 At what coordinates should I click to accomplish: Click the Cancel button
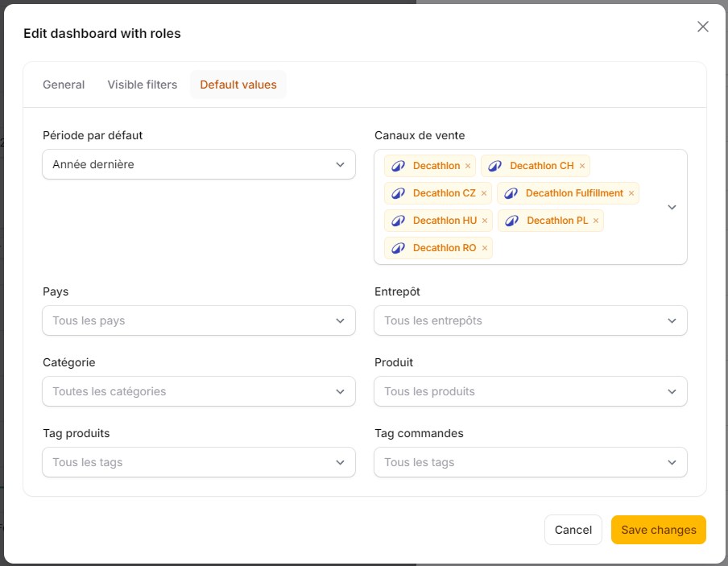pos(573,530)
